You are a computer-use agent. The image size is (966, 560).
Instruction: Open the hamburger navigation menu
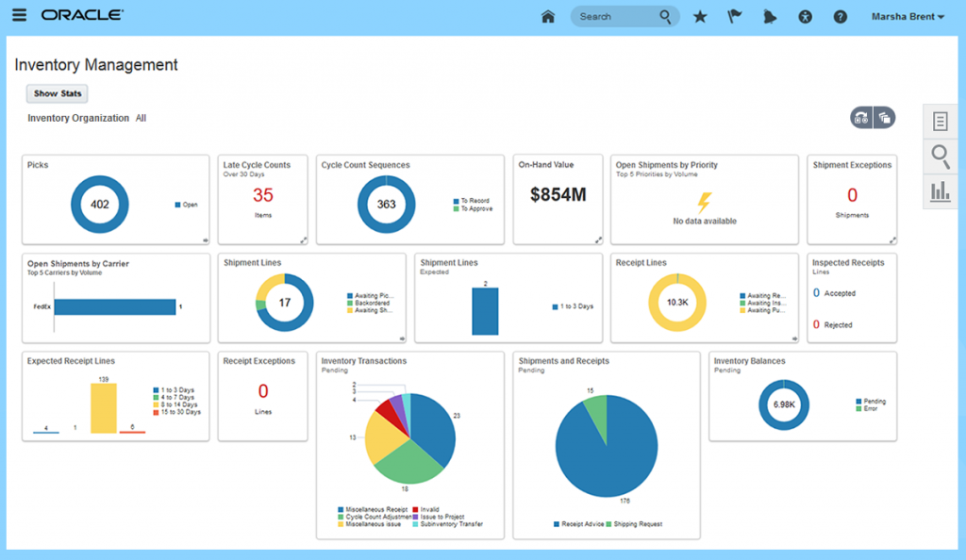19,16
